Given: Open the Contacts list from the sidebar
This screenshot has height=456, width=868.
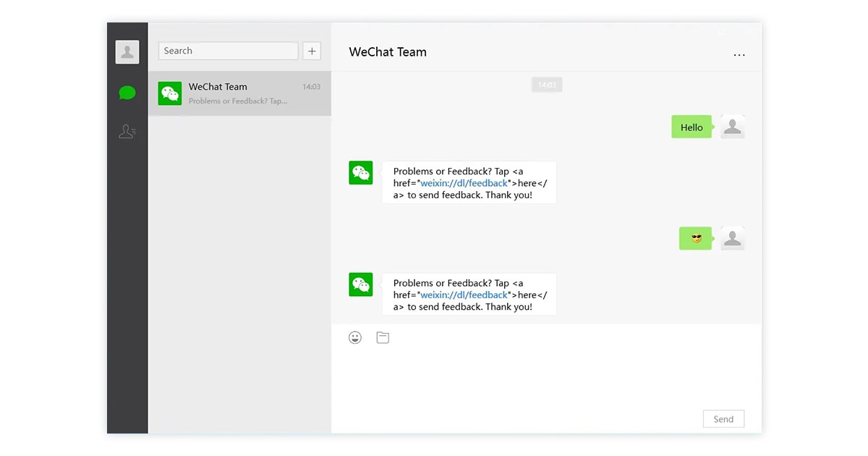Looking at the screenshot, I should point(127,132).
